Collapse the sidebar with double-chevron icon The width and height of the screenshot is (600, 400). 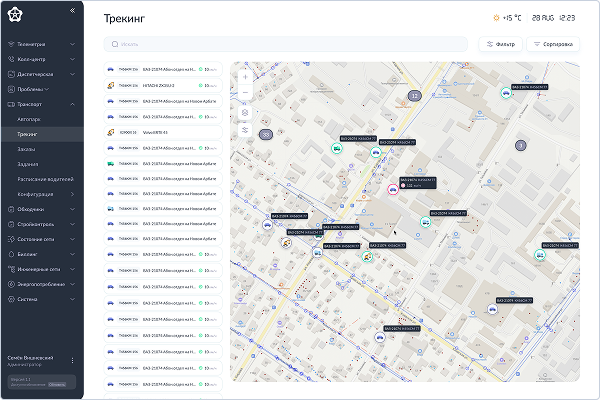[72, 11]
